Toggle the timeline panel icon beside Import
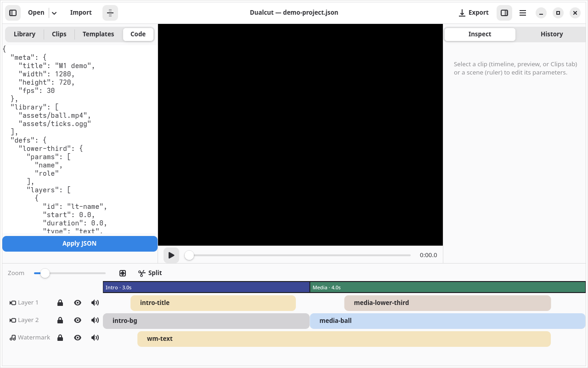Viewport: 588px width, 368px height. pyautogui.click(x=110, y=13)
